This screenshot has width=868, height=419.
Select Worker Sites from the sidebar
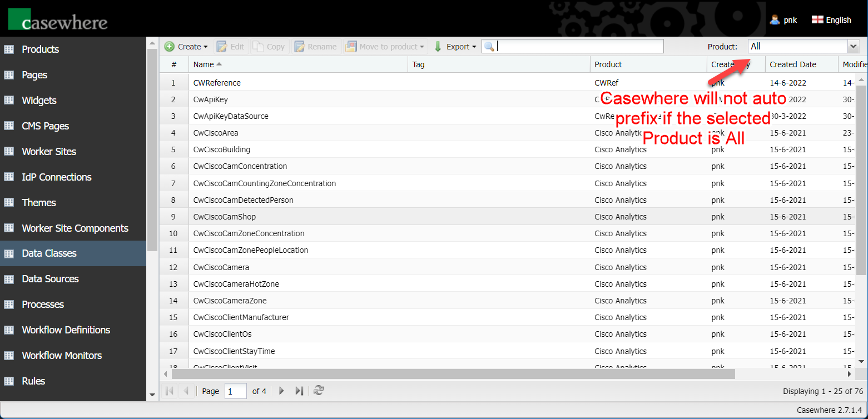point(49,152)
